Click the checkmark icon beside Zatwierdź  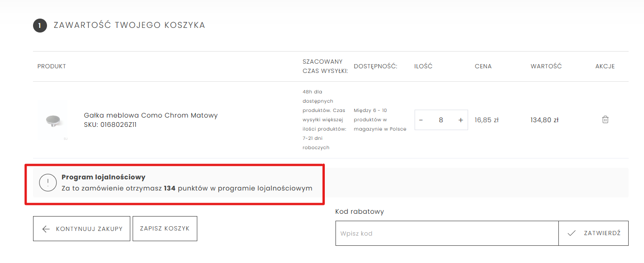pyautogui.click(x=572, y=233)
